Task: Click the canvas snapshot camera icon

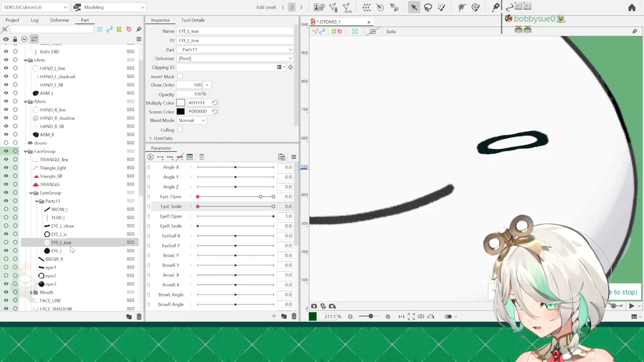Action: (x=314, y=306)
